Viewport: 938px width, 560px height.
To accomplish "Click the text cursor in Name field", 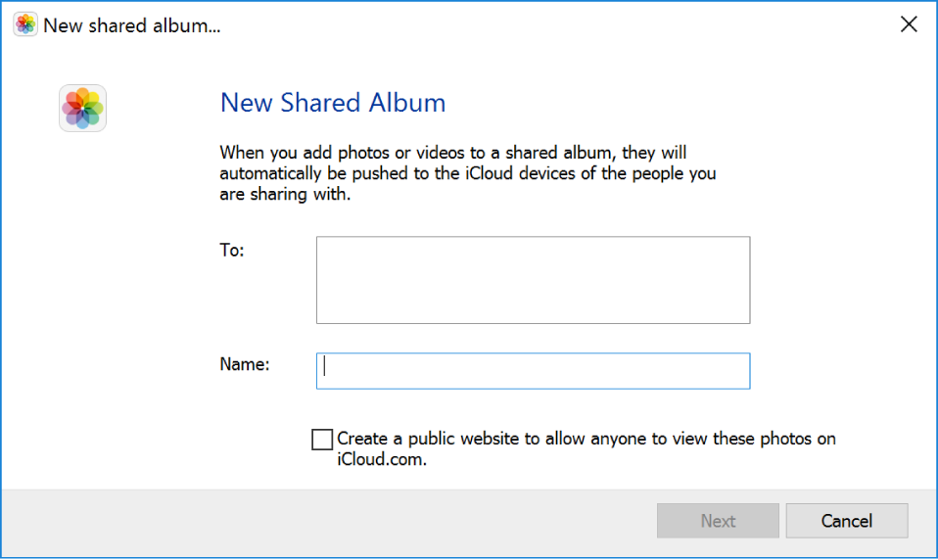I will click(325, 366).
